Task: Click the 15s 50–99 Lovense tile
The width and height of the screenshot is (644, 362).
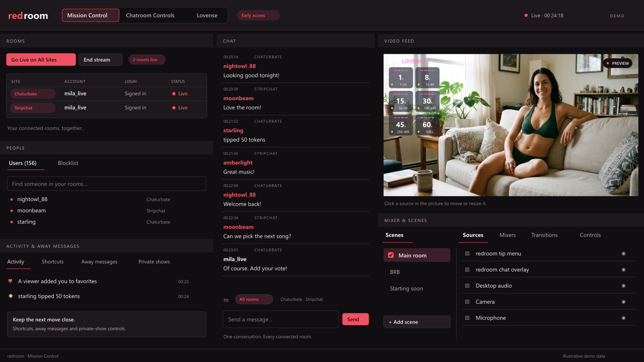Action: pos(401,101)
